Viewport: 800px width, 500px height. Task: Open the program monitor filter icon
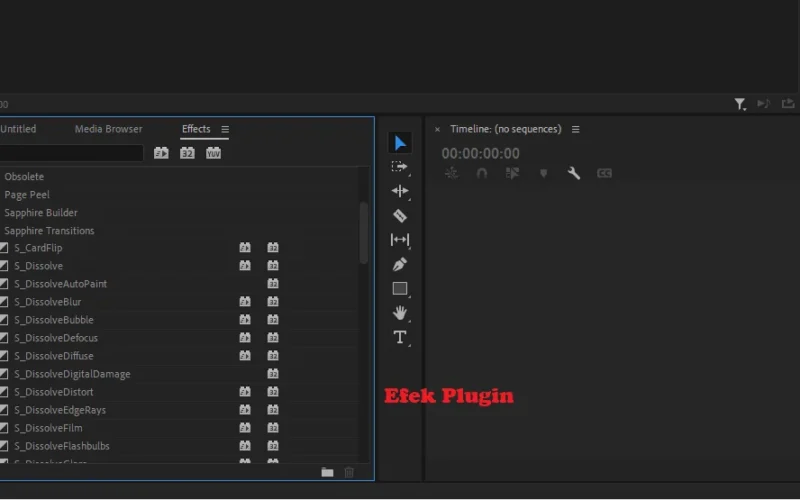[740, 104]
